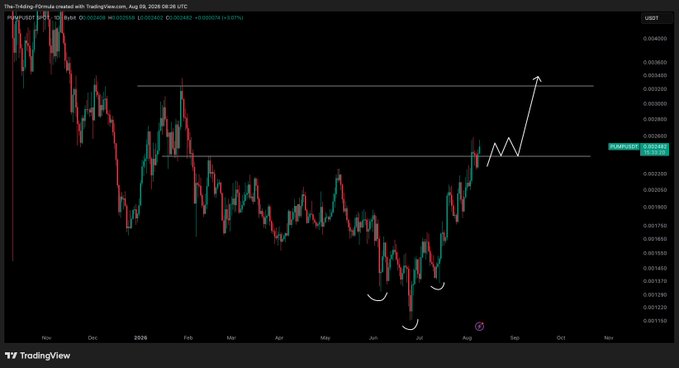Click the Dec label on time axis
679x368 pixels.
(x=93, y=338)
